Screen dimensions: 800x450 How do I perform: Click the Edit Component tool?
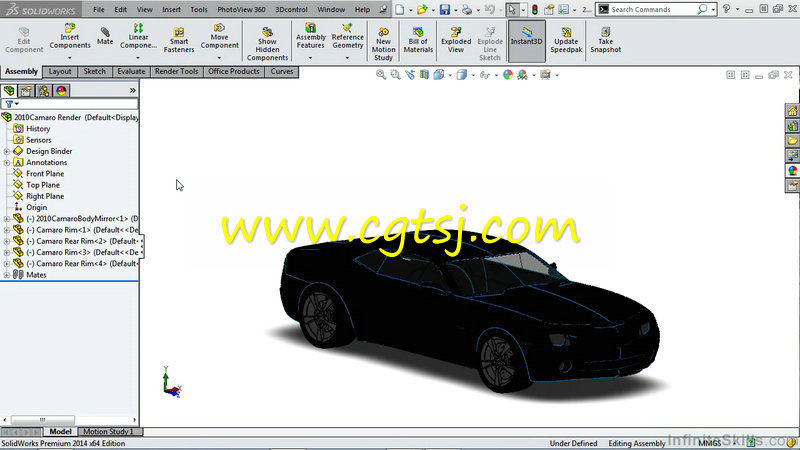click(x=24, y=40)
